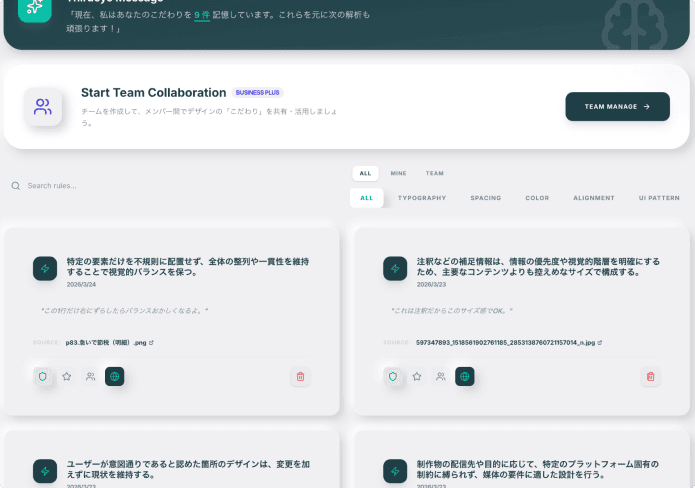Filter rules by ALIGNMENT category
Image resolution: width=695 pixels, height=488 pixels.
coord(594,198)
